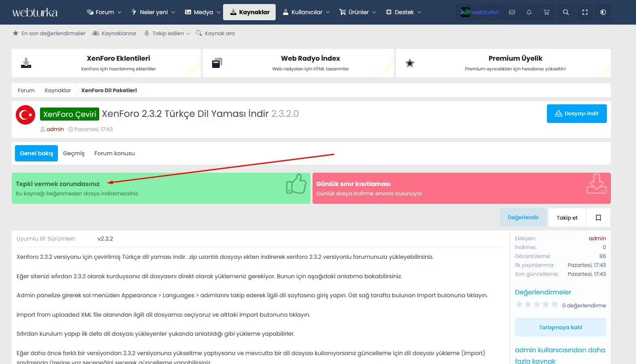Open the Medya nav item

[x=199, y=12]
